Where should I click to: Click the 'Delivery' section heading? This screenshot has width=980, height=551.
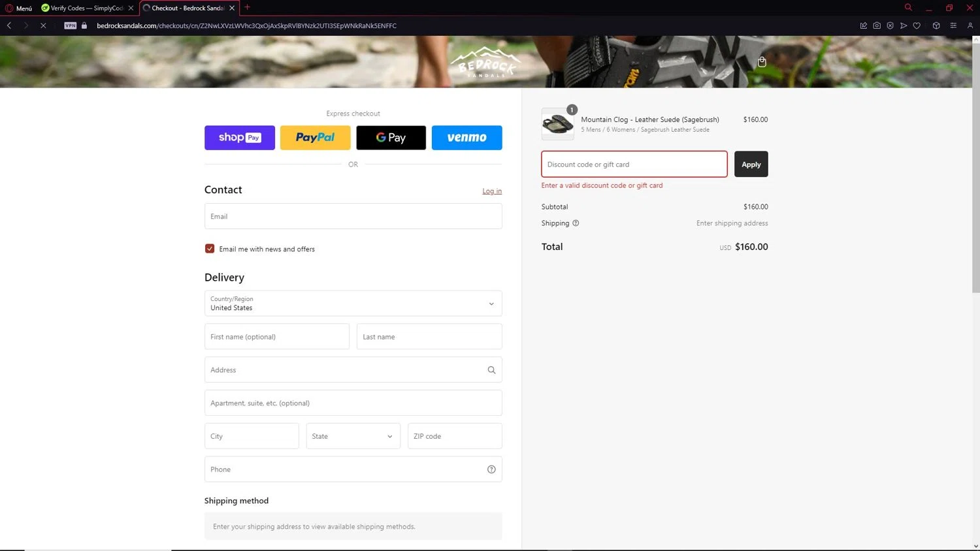tap(224, 277)
